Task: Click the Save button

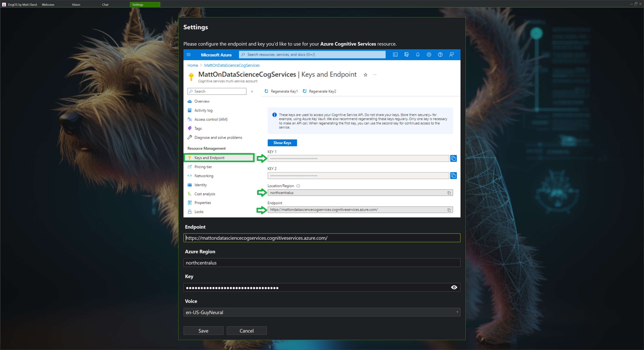Action: click(203, 331)
